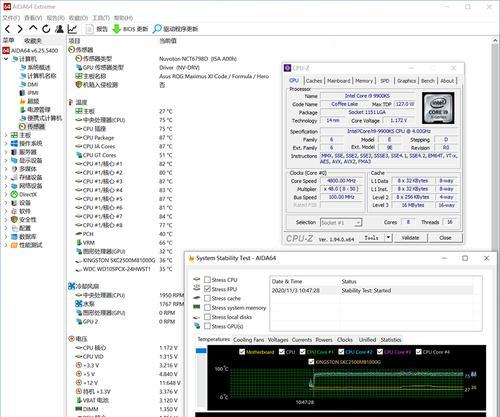
Task: Select 传感器 sensor item in left tree
Action: (32, 127)
